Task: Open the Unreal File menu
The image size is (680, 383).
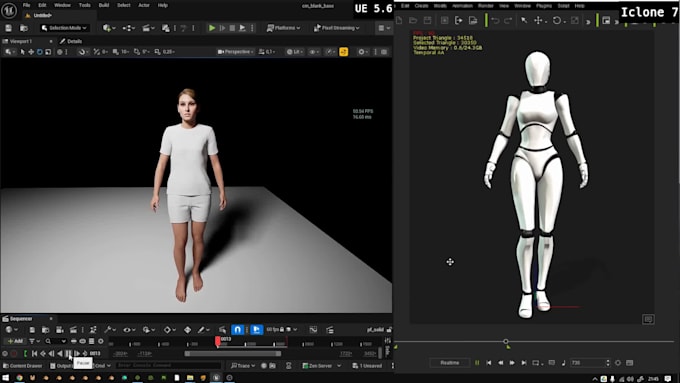Action: click(26, 5)
